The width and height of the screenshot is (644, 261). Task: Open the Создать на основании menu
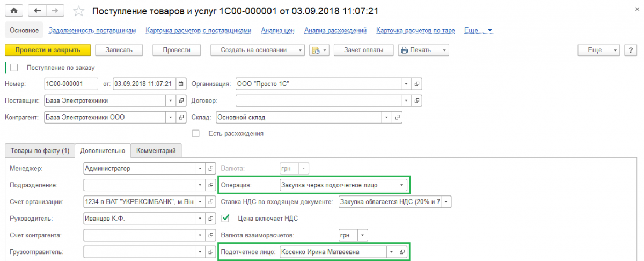coord(258,50)
